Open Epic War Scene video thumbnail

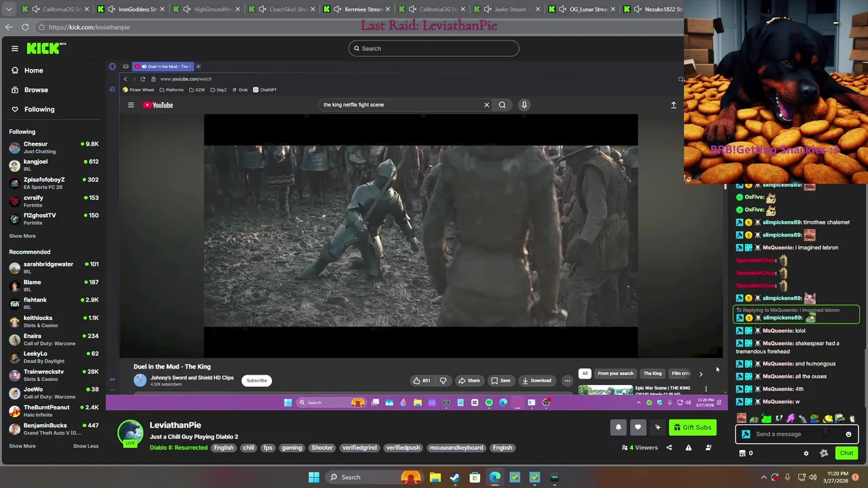[x=606, y=390]
